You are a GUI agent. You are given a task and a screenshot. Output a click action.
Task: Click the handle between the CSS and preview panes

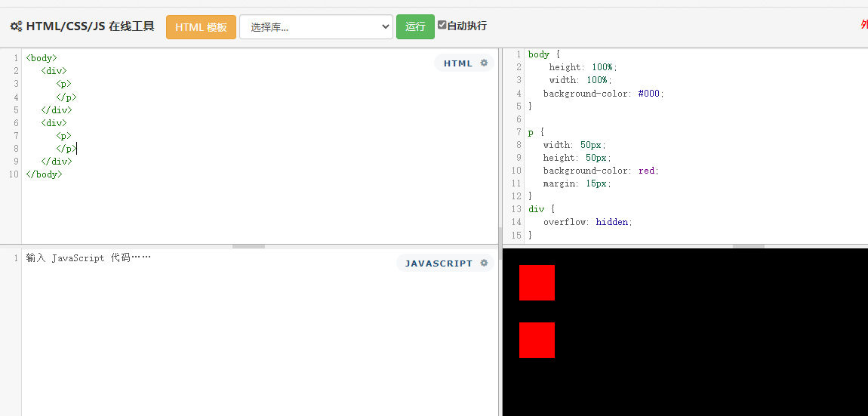(749, 246)
